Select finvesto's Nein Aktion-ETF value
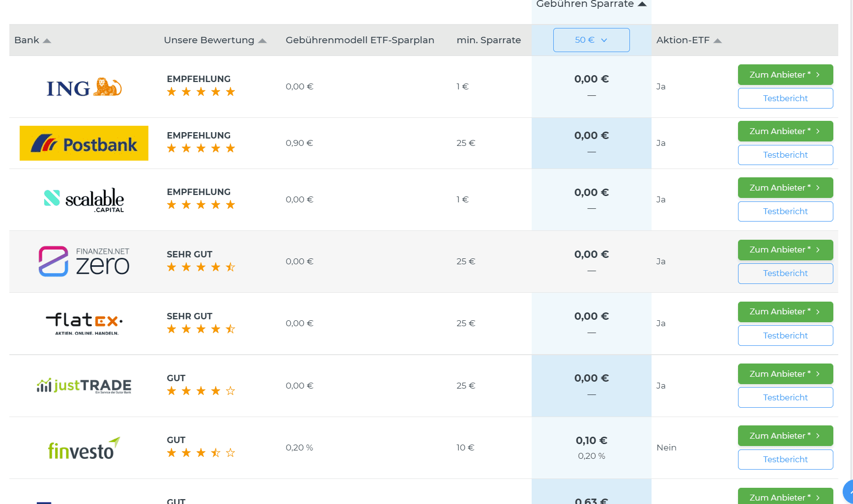This screenshot has width=853, height=504. pyautogui.click(x=666, y=448)
